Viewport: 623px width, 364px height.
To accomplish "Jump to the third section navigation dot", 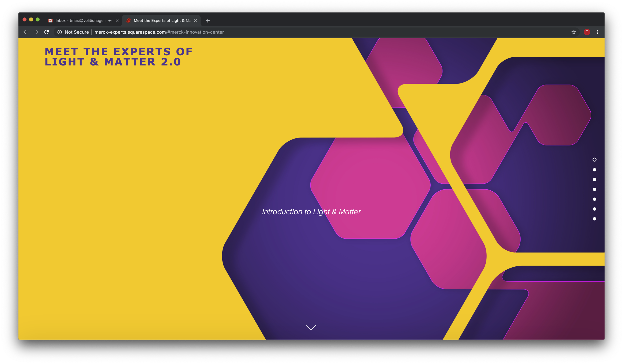I will click(x=594, y=180).
